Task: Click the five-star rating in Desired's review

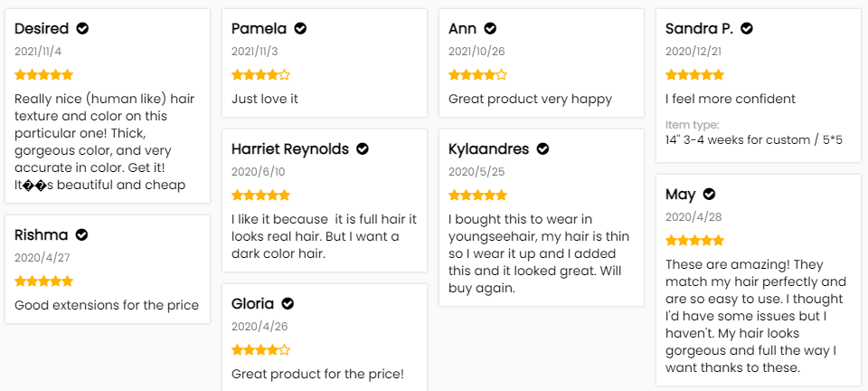Action: pos(43,75)
